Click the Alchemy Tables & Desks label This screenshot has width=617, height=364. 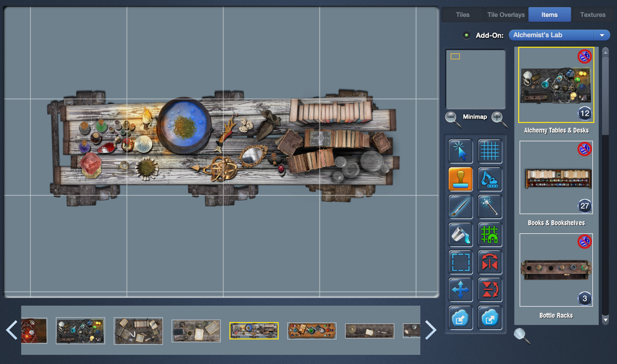click(556, 130)
